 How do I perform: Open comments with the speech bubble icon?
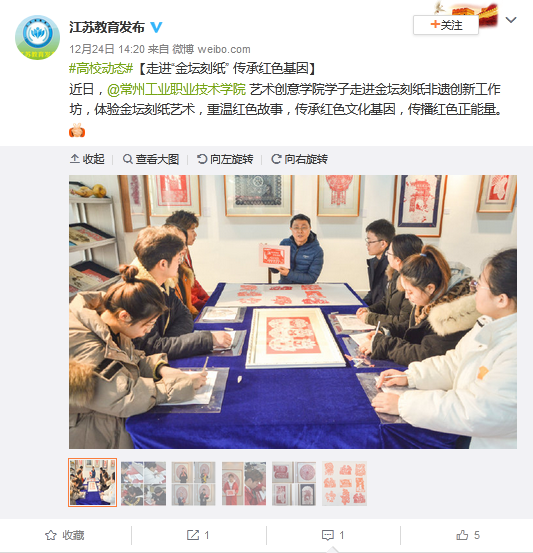[x=328, y=535]
